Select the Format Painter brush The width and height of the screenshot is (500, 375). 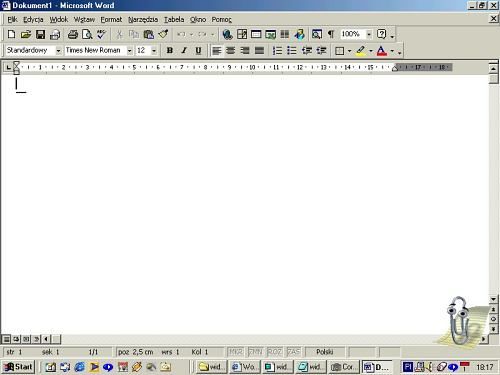[163, 34]
